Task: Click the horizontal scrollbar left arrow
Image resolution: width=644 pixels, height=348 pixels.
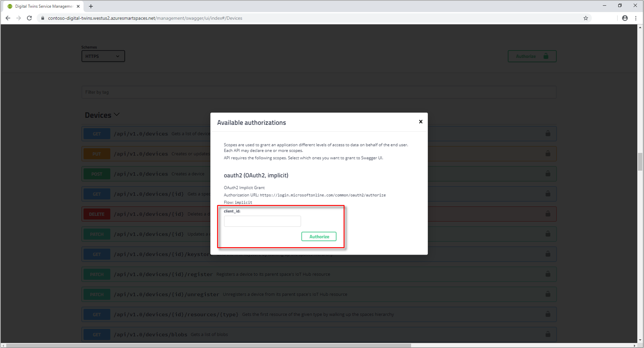Action: point(3,345)
